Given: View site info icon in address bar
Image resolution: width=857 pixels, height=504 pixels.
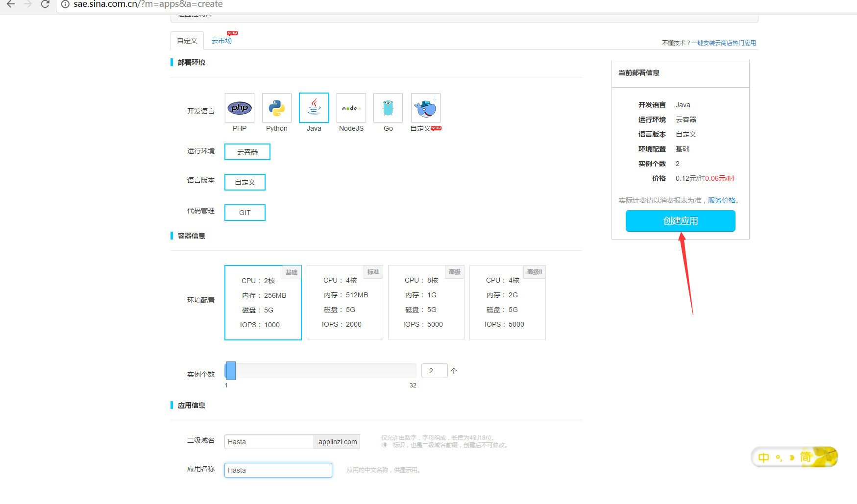Looking at the screenshot, I should point(65,4).
